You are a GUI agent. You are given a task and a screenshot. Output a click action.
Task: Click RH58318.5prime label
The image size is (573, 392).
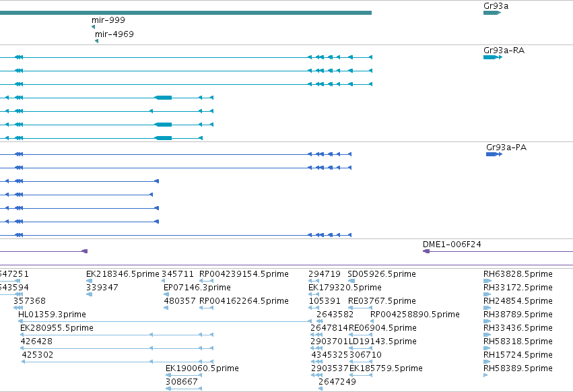pyautogui.click(x=518, y=341)
